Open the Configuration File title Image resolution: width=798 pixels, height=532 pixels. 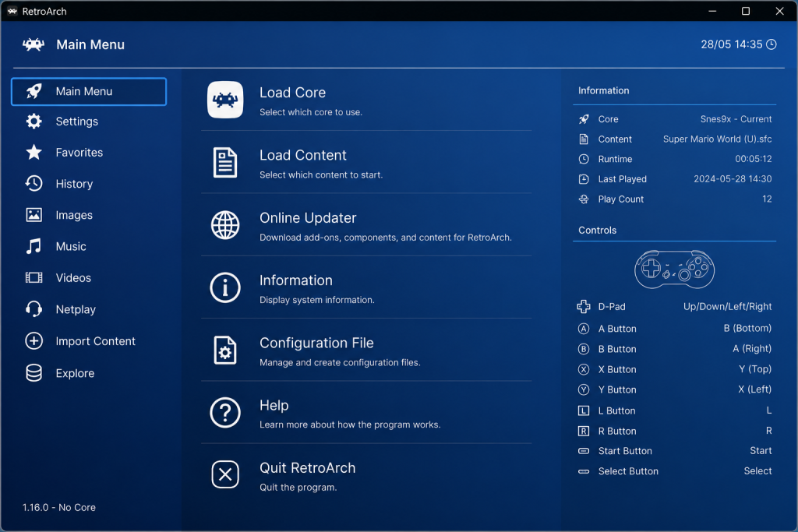click(x=316, y=343)
